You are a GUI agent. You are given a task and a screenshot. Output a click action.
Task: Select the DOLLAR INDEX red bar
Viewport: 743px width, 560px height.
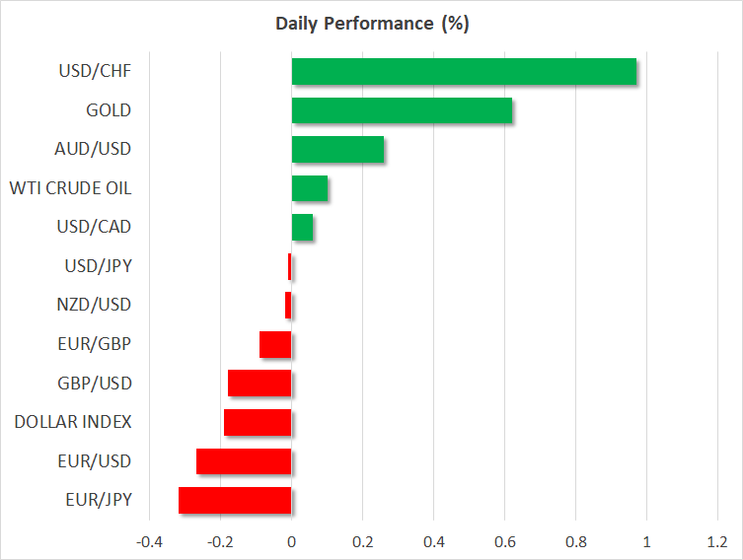click(x=258, y=422)
